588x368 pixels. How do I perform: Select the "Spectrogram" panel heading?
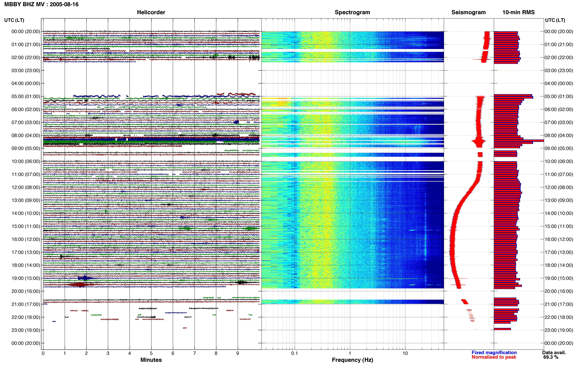coord(352,12)
